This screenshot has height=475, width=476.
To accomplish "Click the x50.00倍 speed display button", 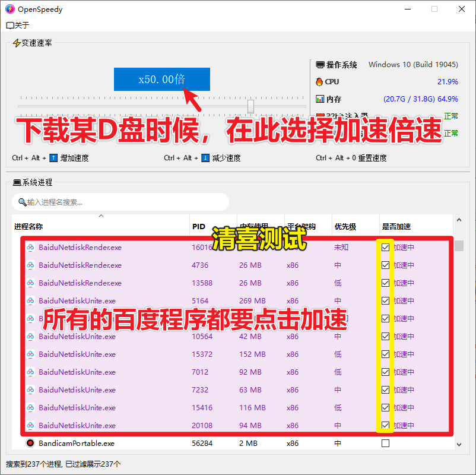I will (161, 79).
